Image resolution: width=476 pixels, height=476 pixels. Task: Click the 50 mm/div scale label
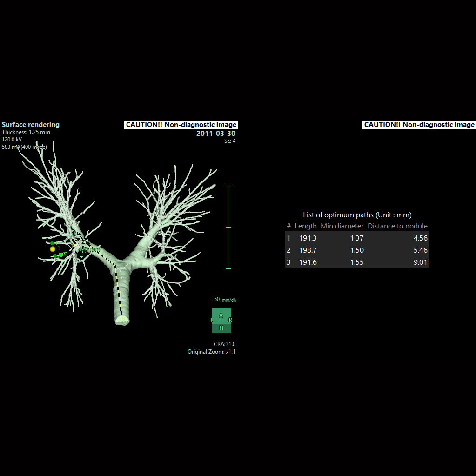coord(225,300)
